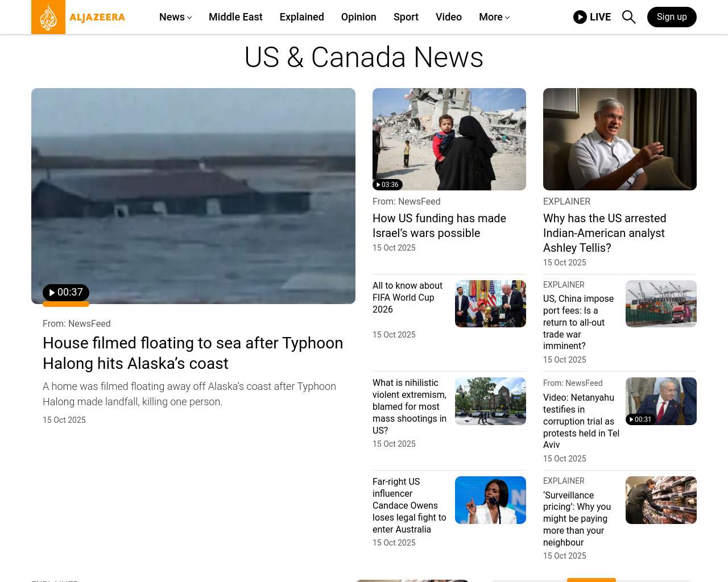Open the shipping port containers thumbnail
Viewport: 728px width, 582px height.
click(x=661, y=304)
